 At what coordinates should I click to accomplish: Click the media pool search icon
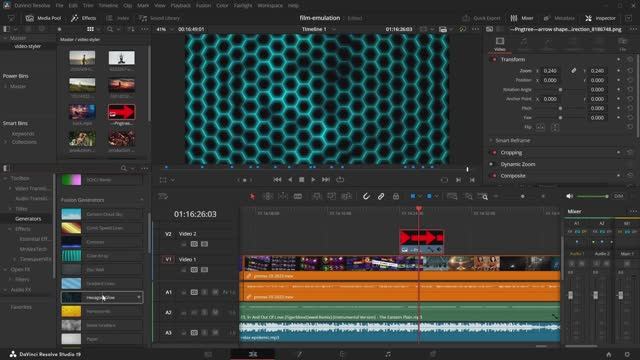coord(110,29)
